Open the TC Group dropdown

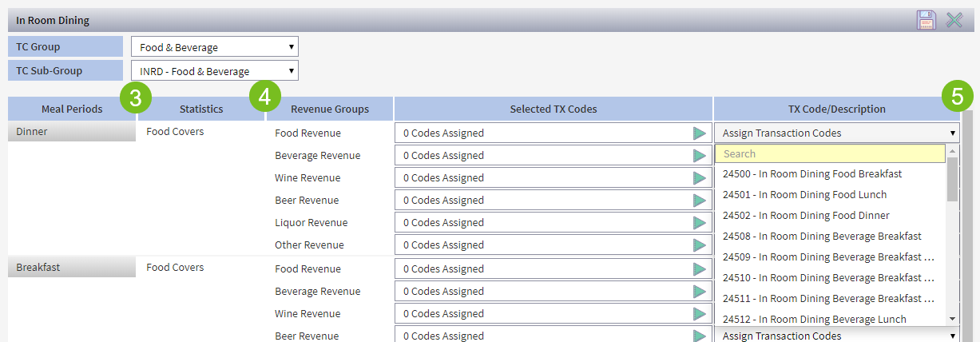[x=214, y=47]
